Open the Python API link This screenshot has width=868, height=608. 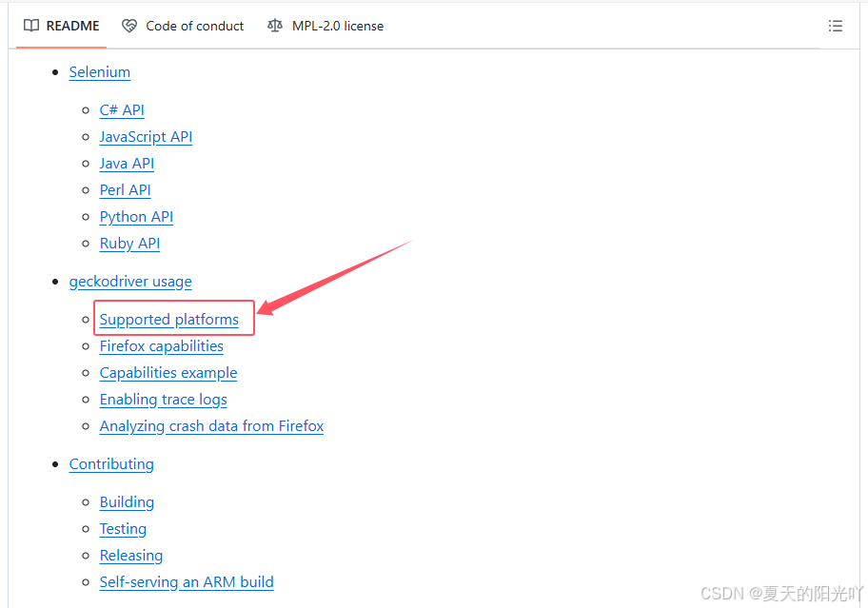tap(136, 217)
